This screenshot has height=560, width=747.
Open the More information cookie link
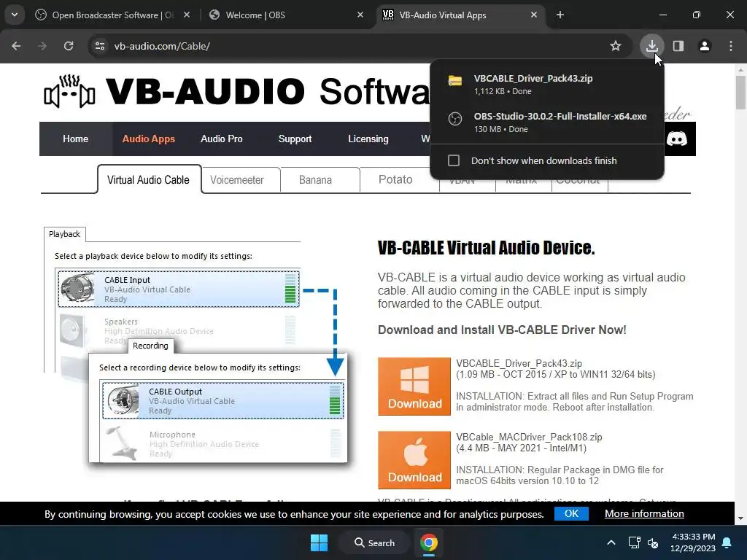(x=644, y=514)
